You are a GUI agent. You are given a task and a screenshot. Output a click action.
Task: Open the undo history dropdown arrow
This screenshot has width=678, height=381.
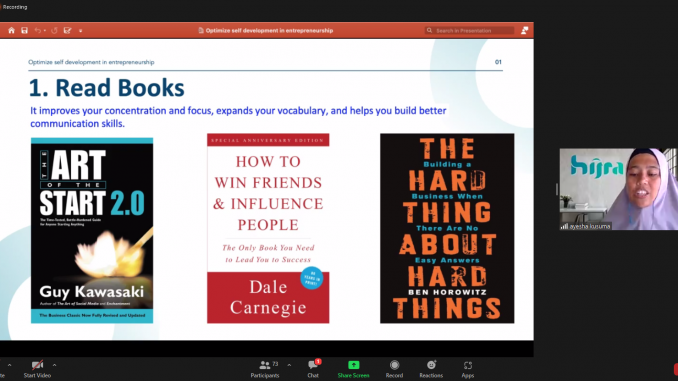45,31
